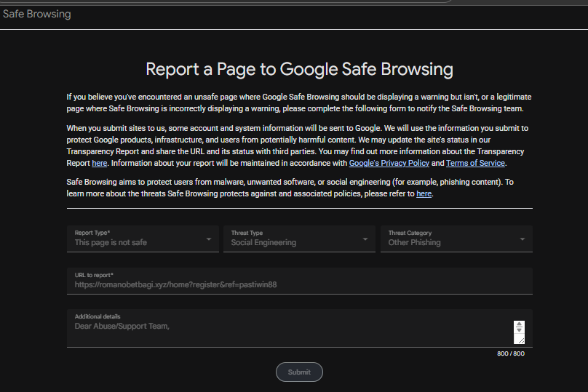Open Google's Privacy Policy link
Image resolution: width=588 pixels, height=392 pixels.
[389, 164]
